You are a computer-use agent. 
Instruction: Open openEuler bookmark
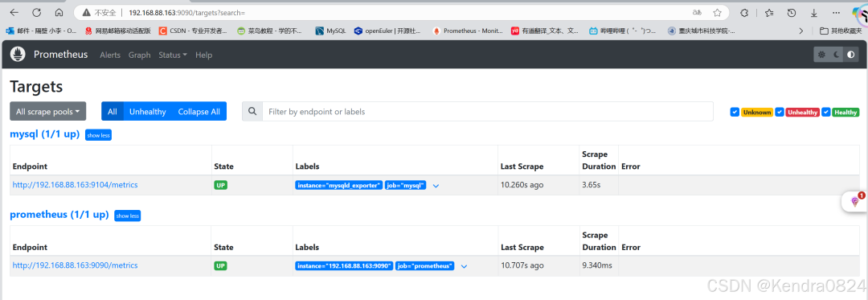[387, 31]
